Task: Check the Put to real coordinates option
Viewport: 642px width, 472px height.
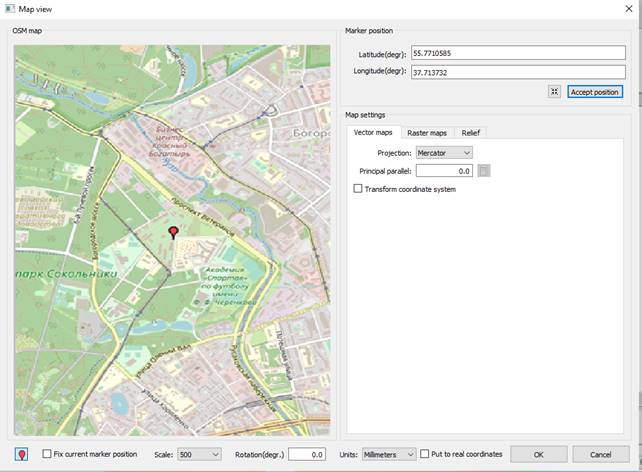Action: 425,454
